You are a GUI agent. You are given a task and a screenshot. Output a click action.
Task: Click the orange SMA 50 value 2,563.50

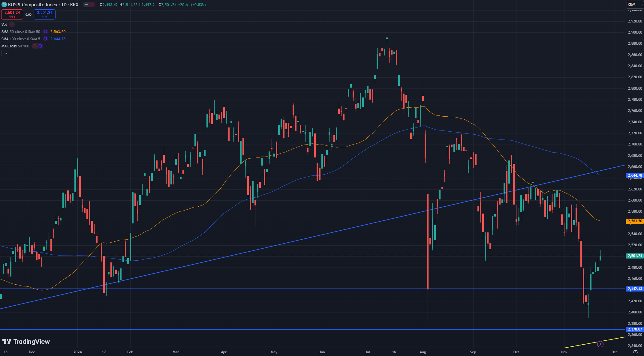point(58,31)
